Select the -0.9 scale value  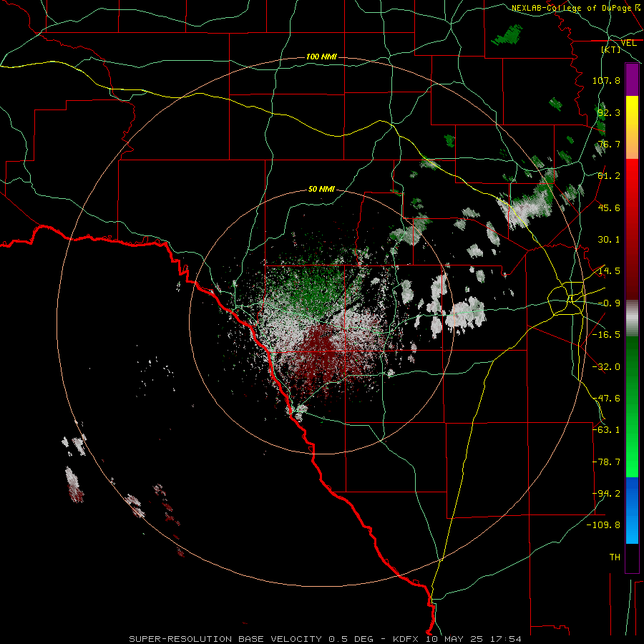tap(609, 303)
